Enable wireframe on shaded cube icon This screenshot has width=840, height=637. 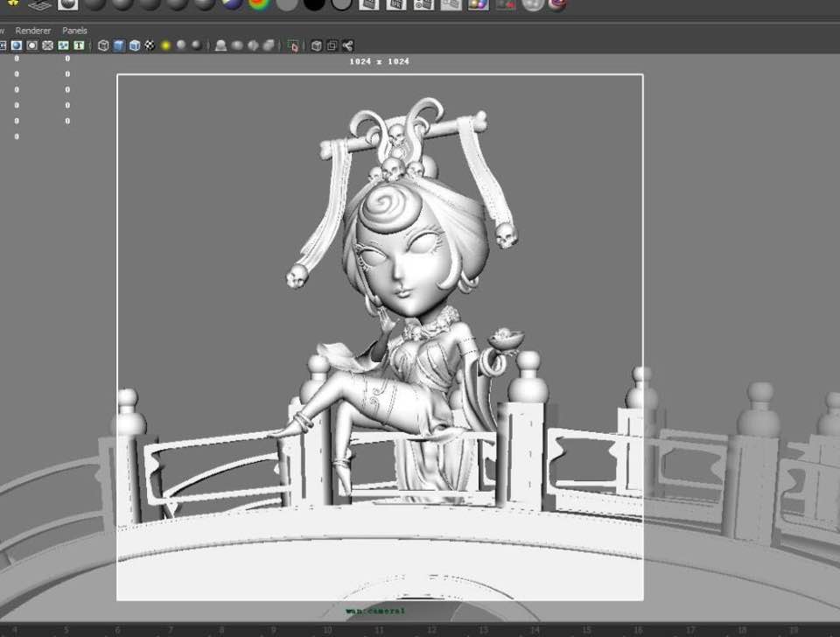pos(135,45)
